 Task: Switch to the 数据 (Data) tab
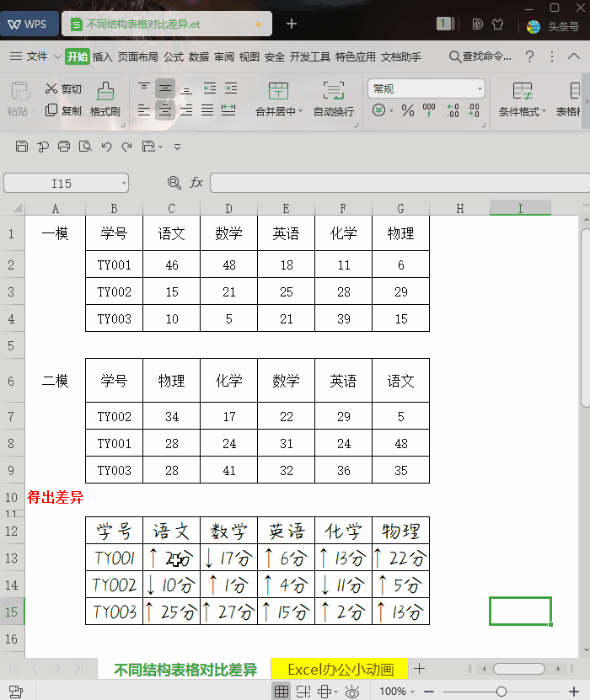199,56
